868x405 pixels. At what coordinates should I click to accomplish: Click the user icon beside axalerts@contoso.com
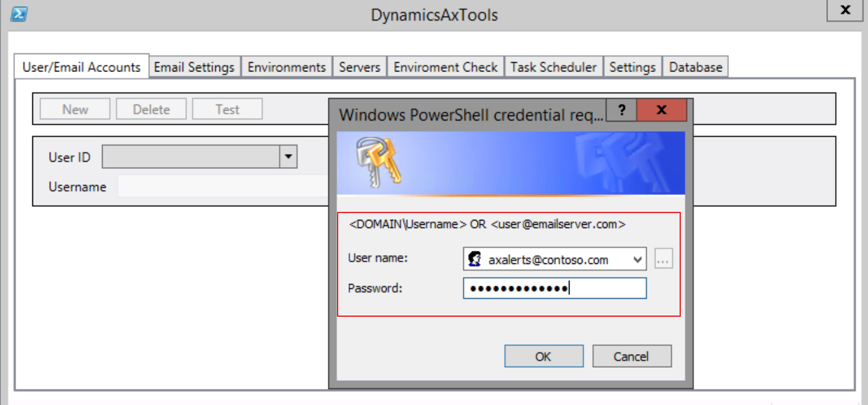[x=475, y=260]
